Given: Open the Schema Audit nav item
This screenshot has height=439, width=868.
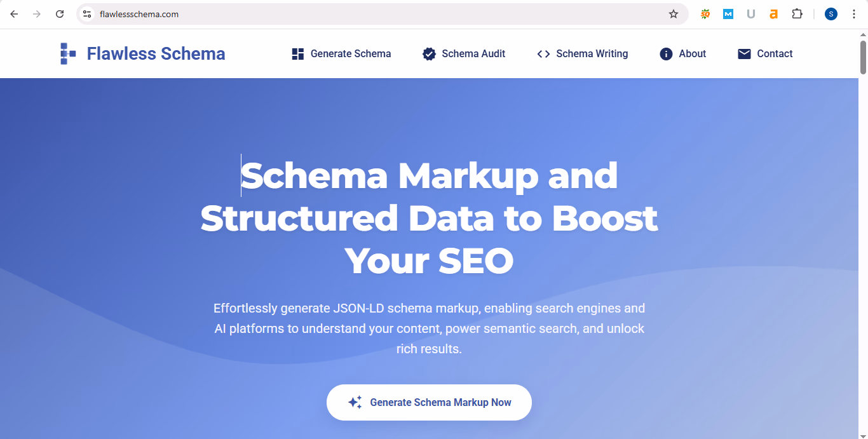Looking at the screenshot, I should coord(464,54).
